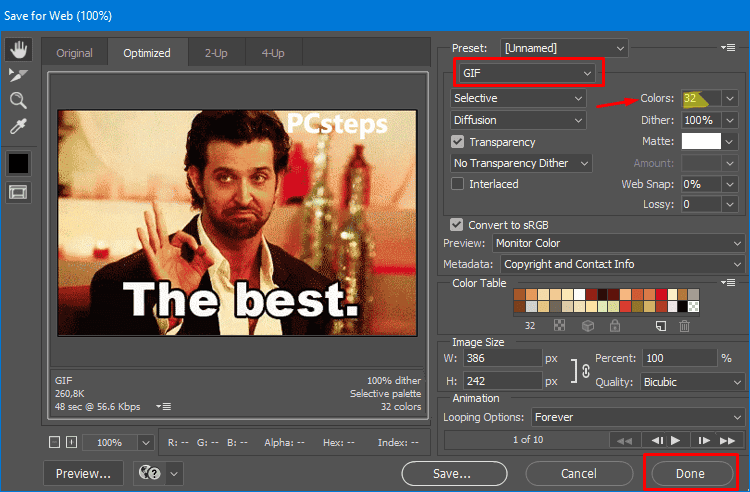Uncheck the Transparency checkbox
750x492 pixels.
click(458, 142)
